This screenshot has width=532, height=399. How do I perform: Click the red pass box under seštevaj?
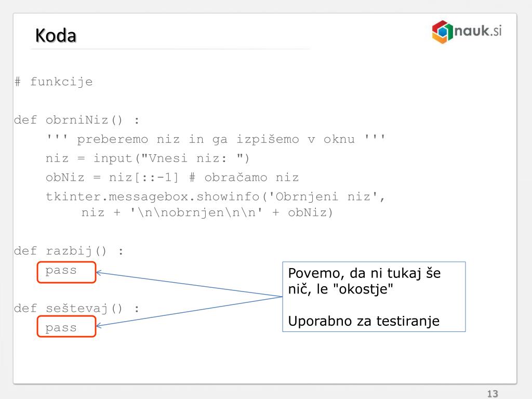coord(66,326)
